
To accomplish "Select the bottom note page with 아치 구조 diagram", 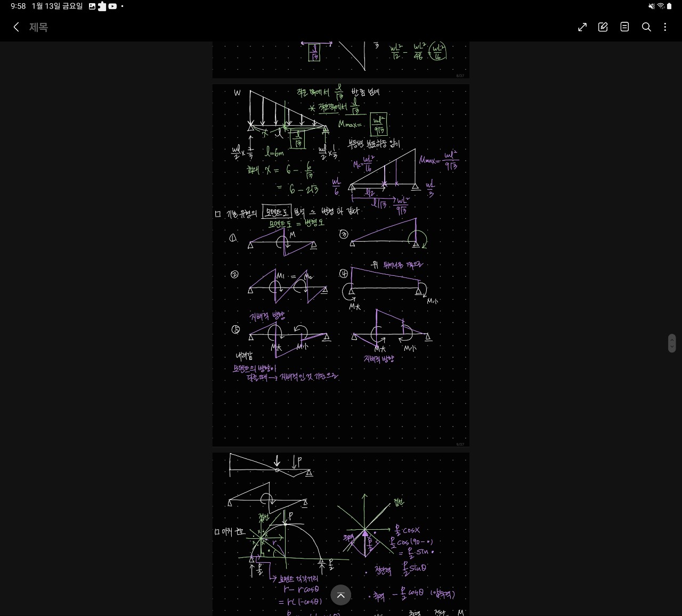I will [341, 532].
